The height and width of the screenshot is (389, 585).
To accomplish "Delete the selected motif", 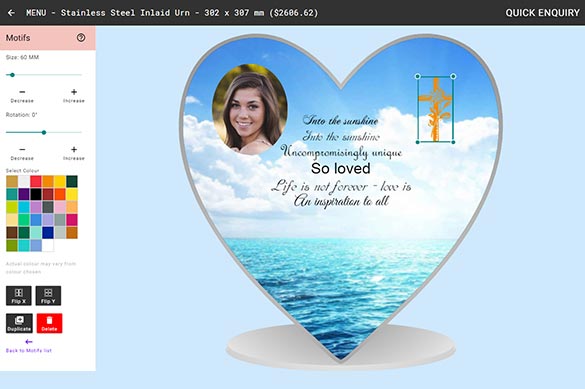I will (49, 323).
